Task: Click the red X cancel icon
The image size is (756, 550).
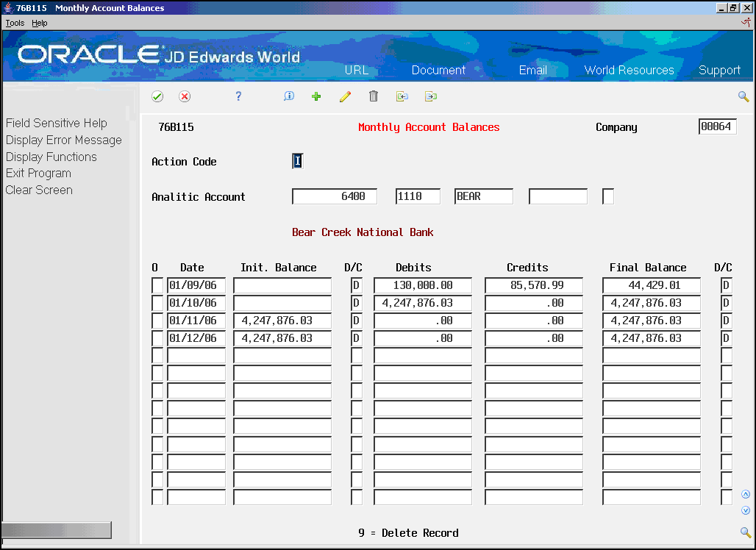Action: pos(184,96)
